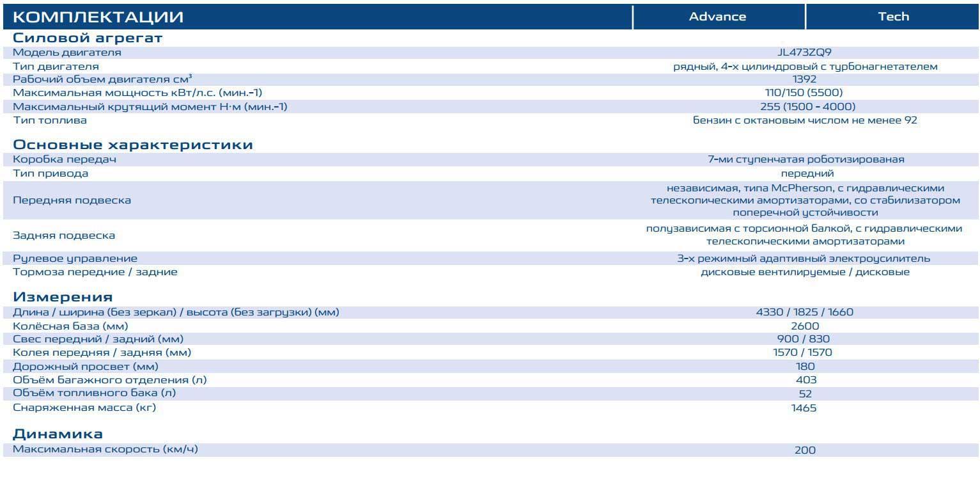The image size is (980, 485).
Task: Click the КОМПЛЕКТАЦИИ title heading
Action: pos(98,17)
